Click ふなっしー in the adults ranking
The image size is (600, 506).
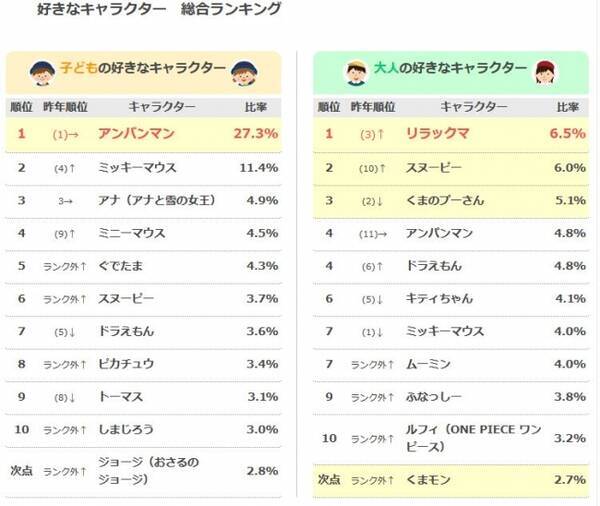[x=435, y=396]
